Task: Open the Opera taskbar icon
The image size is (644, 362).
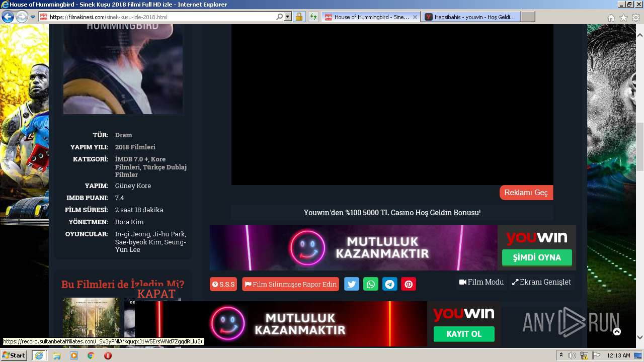Action: 108,355
